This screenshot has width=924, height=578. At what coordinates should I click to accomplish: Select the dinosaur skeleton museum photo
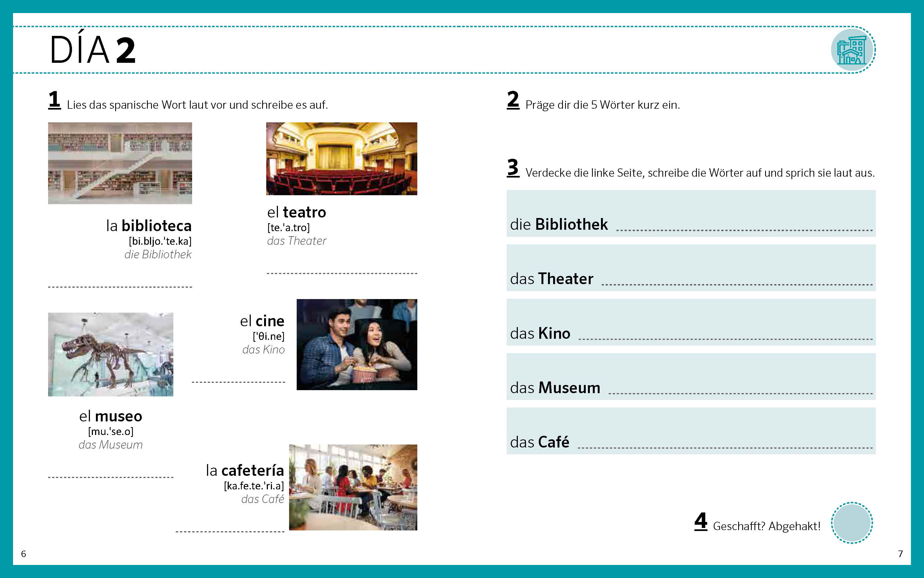point(110,354)
